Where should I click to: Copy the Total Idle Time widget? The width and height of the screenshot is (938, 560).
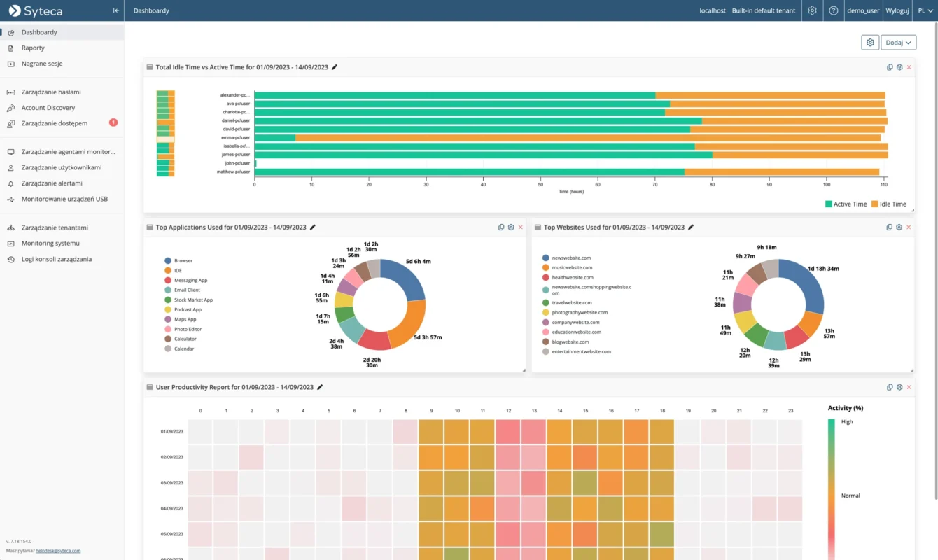coord(890,66)
